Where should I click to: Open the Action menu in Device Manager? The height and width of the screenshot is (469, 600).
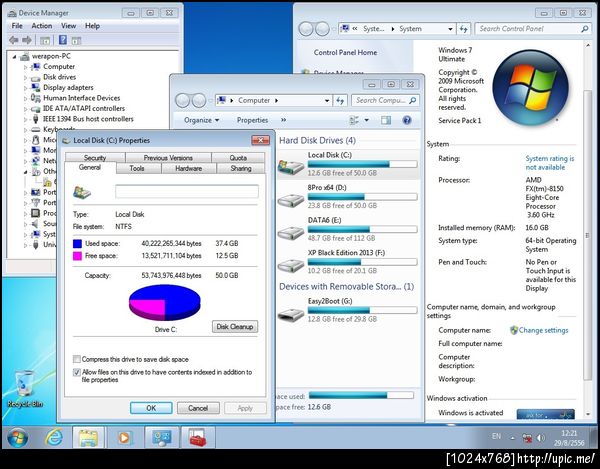point(42,26)
